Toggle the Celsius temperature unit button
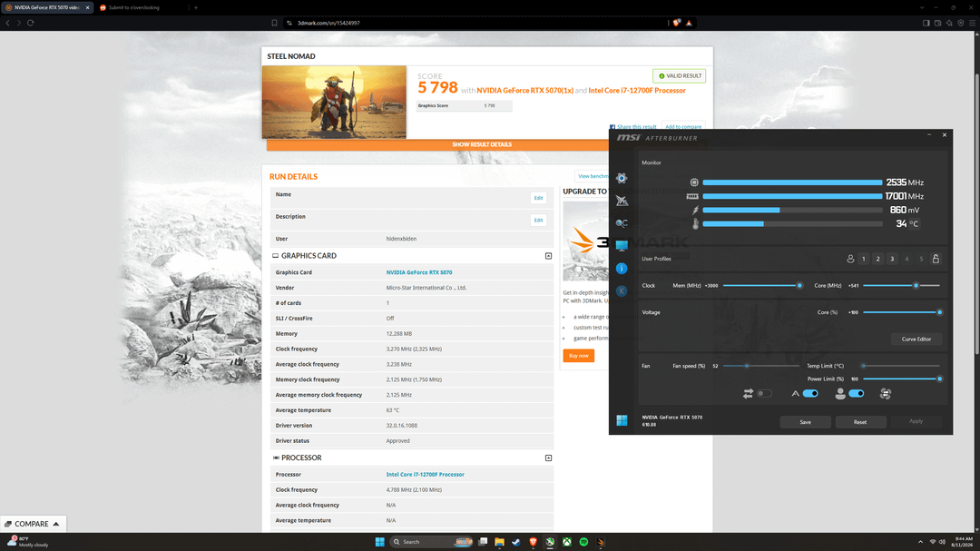Viewport: 980px width, 551px height. coord(915,224)
